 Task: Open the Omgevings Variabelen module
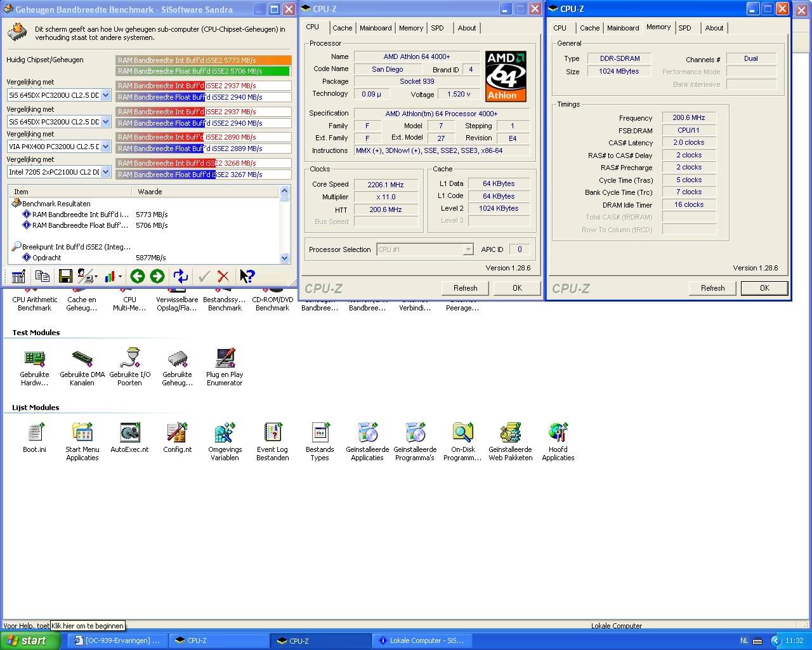[x=225, y=442]
